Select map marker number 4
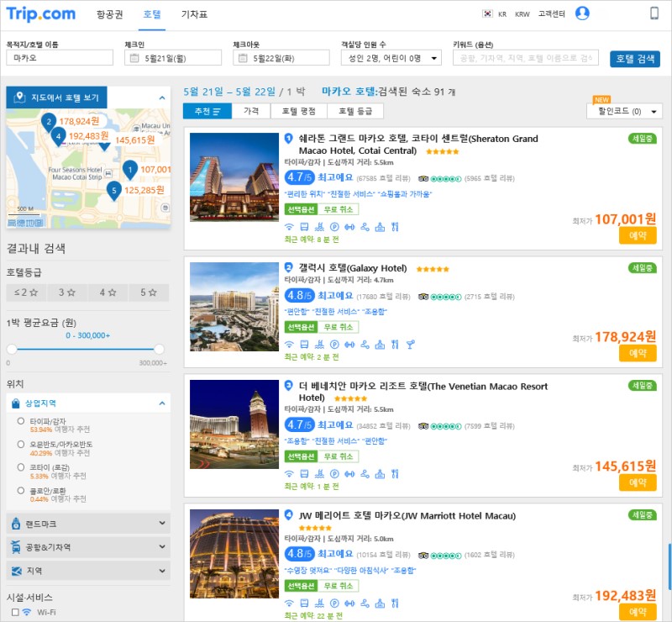This screenshot has width=672, height=622. point(58,137)
